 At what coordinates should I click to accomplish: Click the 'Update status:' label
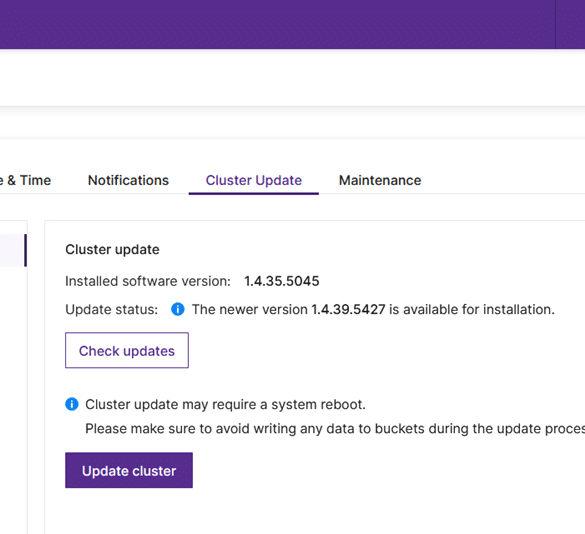(x=112, y=309)
